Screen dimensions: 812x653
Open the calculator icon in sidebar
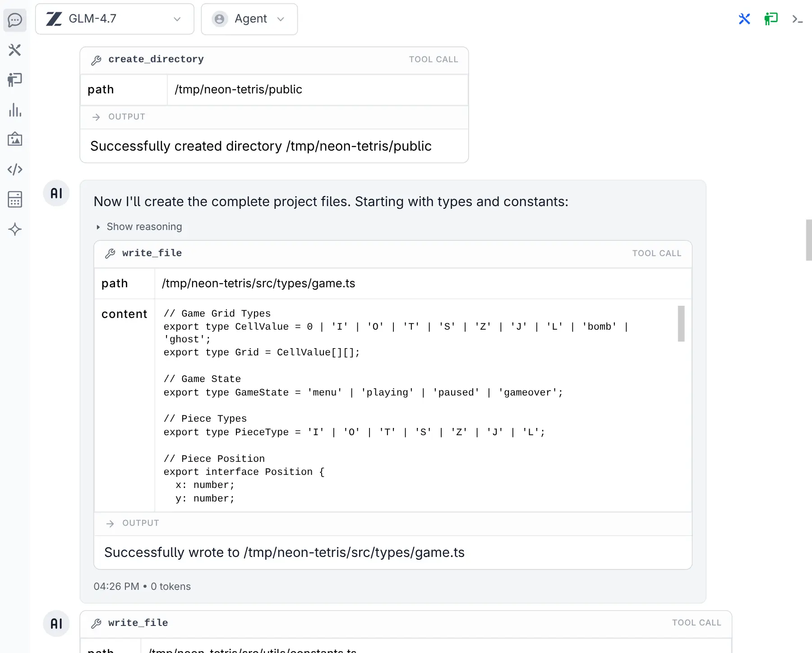coord(15,199)
